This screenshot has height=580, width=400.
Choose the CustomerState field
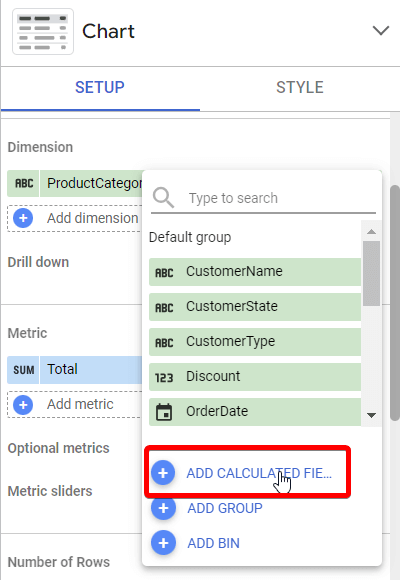tap(255, 307)
